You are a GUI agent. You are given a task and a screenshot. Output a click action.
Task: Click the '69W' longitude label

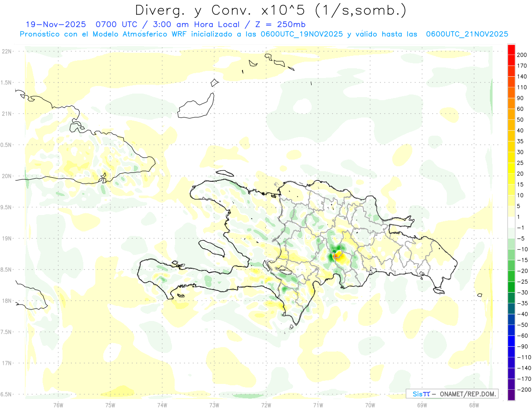[422, 405]
